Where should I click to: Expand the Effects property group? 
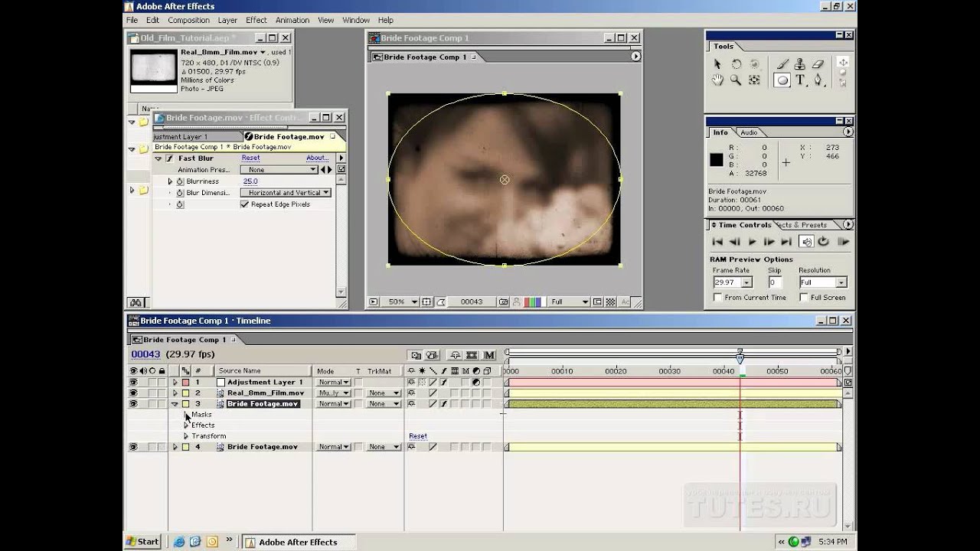(186, 425)
